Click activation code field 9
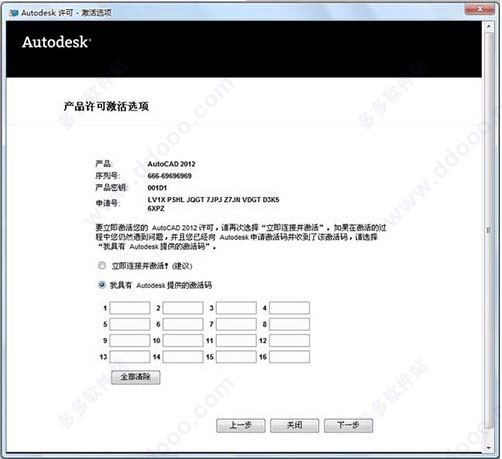This screenshot has width=502, height=459. pos(130,340)
